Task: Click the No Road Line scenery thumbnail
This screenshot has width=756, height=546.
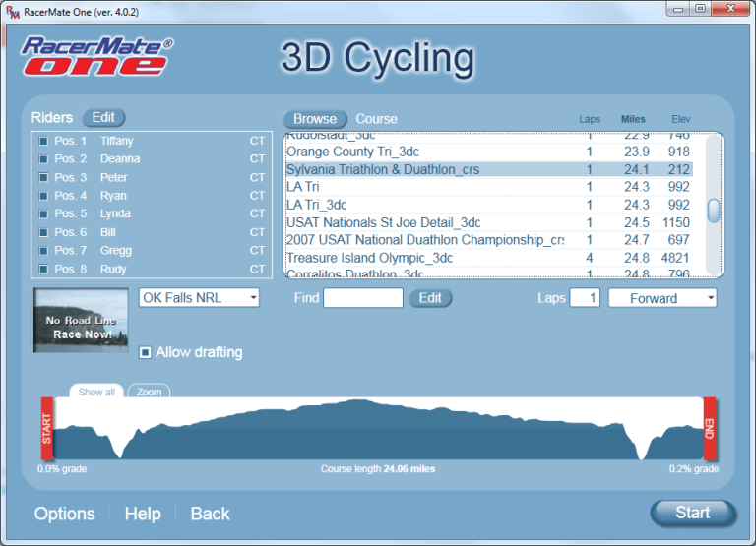Action: click(x=82, y=321)
